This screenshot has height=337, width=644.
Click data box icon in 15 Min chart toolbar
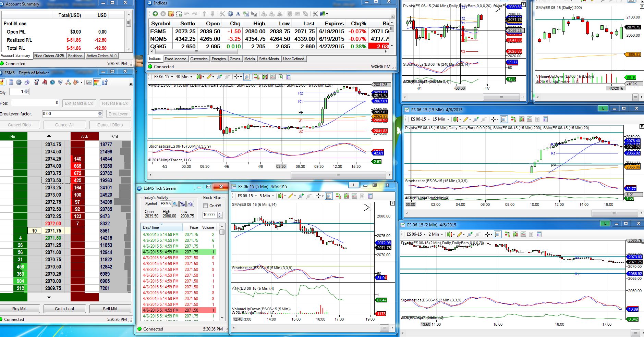545,119
